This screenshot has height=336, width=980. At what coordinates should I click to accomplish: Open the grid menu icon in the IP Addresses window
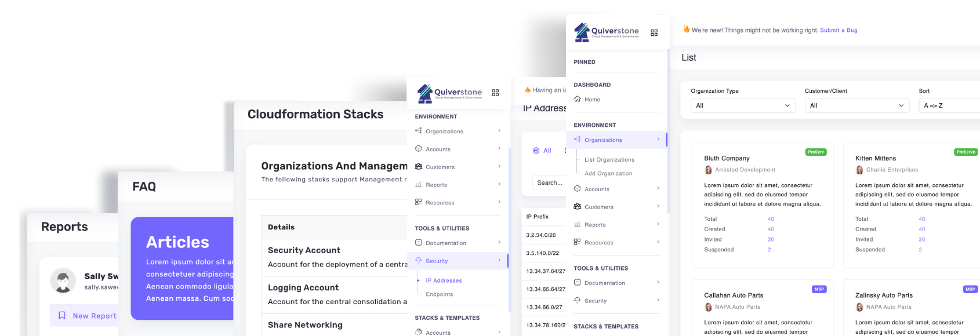495,93
